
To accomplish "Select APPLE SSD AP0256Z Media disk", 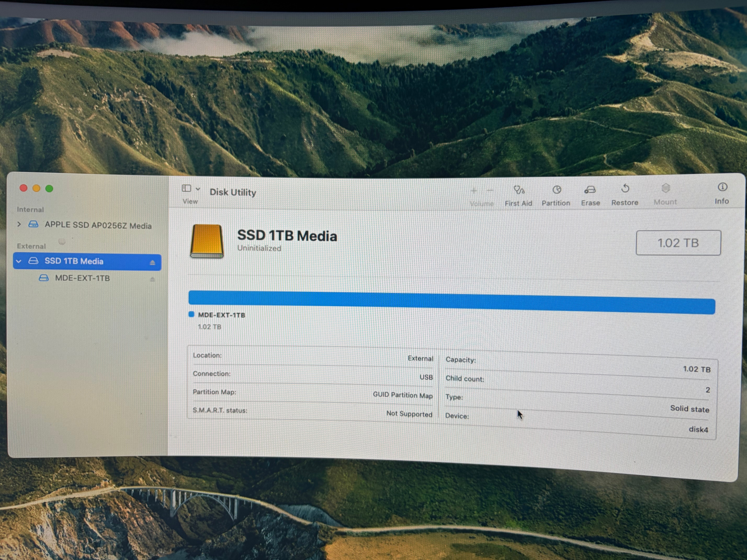I will click(98, 225).
